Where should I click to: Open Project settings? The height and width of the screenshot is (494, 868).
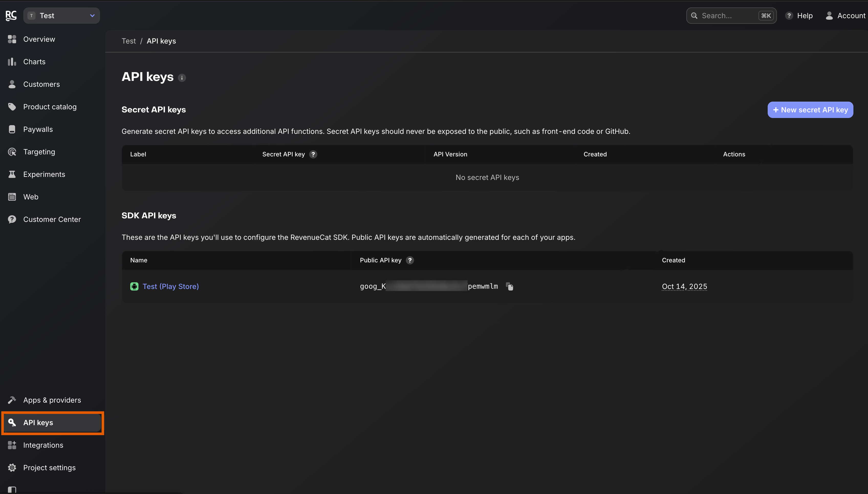[49, 468]
